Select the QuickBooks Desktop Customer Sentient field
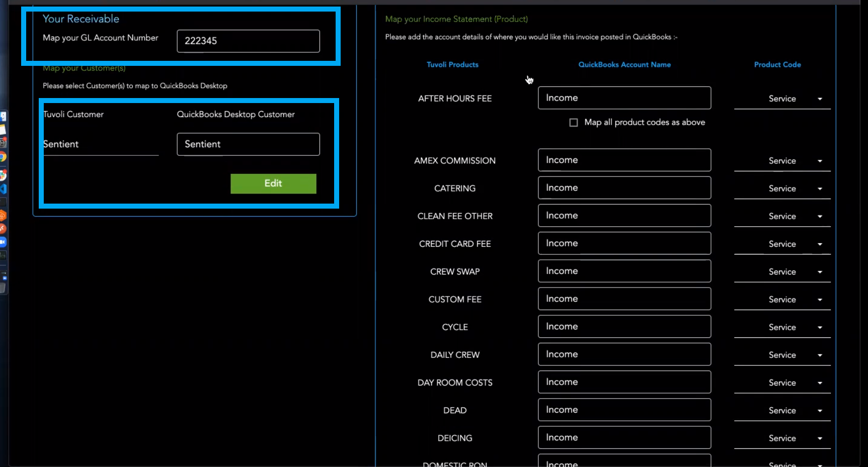Screen dimensions: 868x467 (248, 144)
